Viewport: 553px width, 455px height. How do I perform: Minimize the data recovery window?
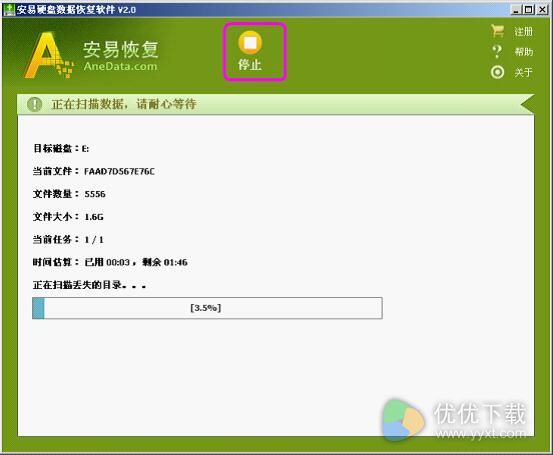click(x=516, y=10)
